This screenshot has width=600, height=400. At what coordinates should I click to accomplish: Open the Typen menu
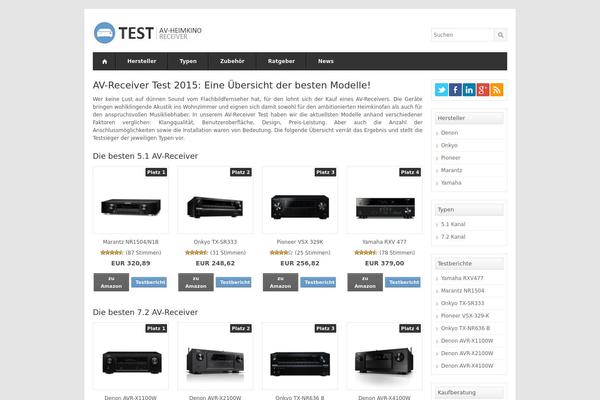[x=188, y=61]
